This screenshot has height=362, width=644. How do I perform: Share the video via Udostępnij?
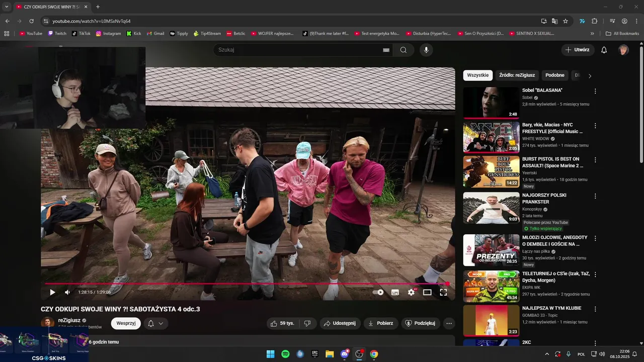point(340,323)
